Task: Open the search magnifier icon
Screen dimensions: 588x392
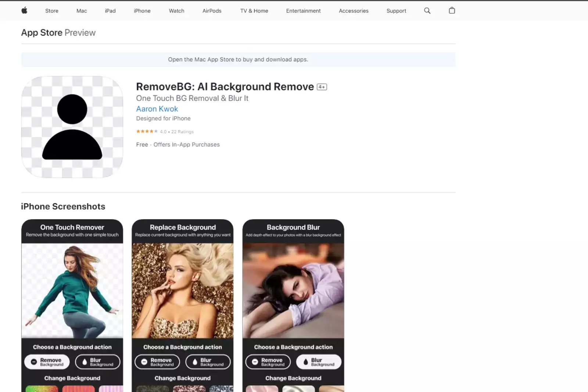Action: point(427,11)
